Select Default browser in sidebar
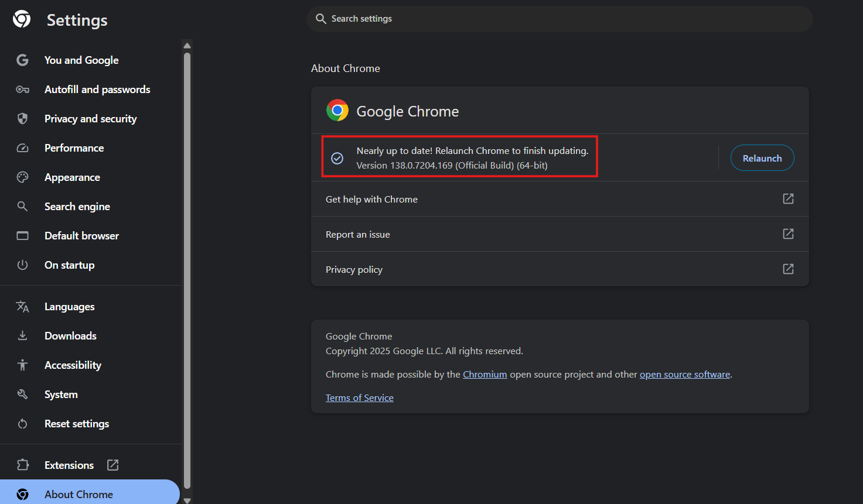The height and width of the screenshot is (504, 863). pyautogui.click(x=81, y=236)
